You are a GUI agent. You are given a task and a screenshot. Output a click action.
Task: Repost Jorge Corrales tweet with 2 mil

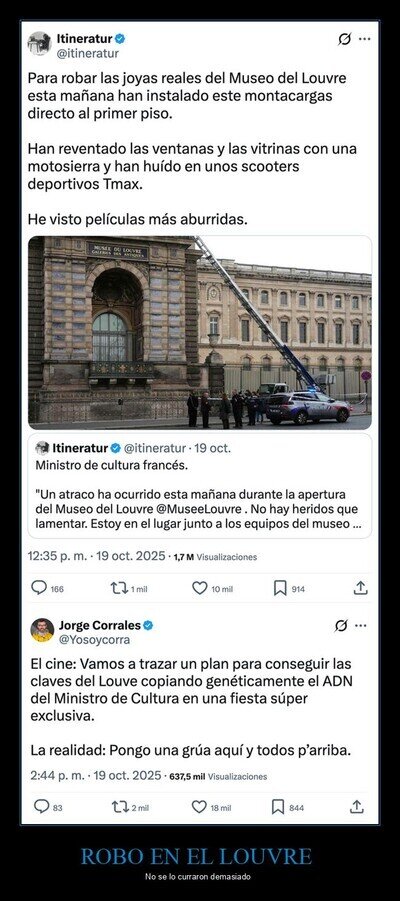pyautogui.click(x=119, y=807)
